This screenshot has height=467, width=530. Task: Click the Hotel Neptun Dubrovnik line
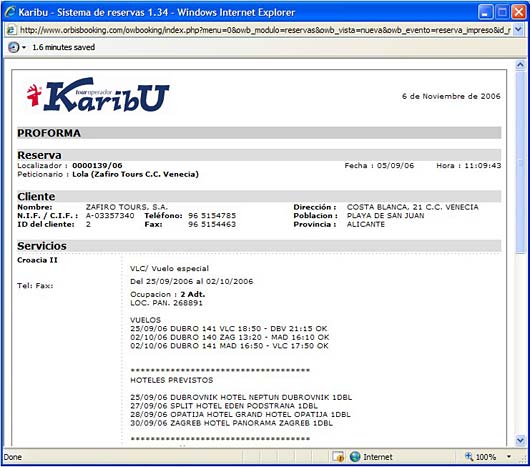tap(241, 397)
